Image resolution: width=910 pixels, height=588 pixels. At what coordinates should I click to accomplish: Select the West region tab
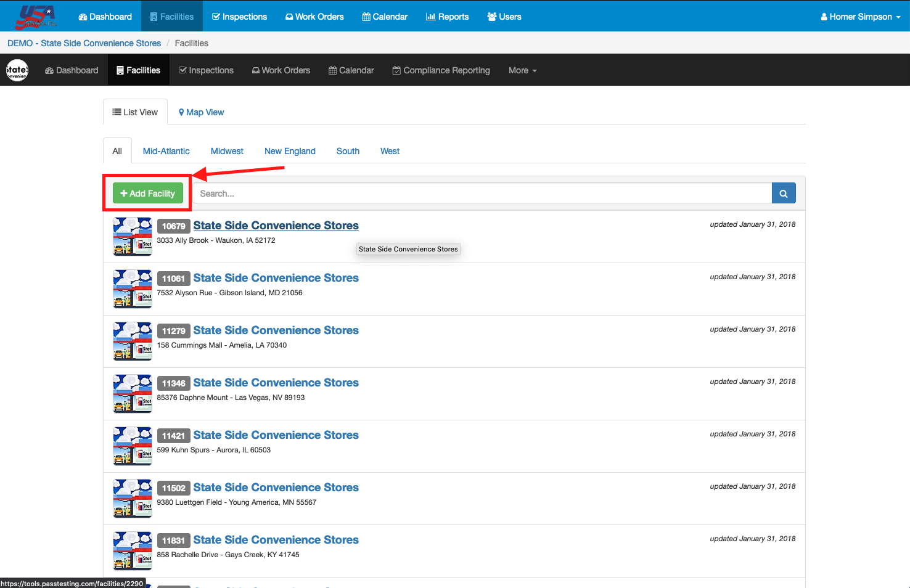[390, 151]
